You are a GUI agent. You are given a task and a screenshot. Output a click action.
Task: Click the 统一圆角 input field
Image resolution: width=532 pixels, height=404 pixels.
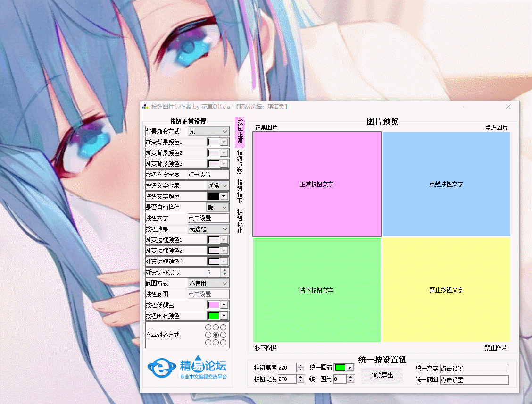340,379
